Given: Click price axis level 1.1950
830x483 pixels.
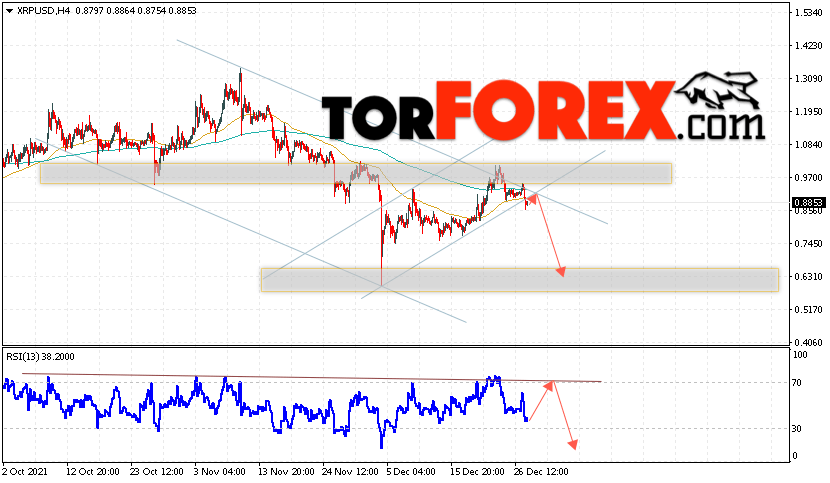Looking at the screenshot, I should click(x=809, y=111).
